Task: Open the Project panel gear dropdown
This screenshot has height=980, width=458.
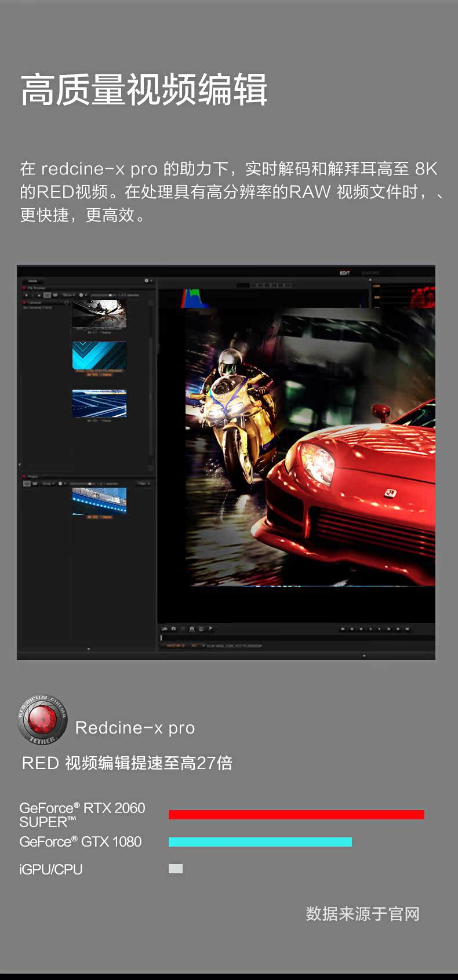Action: pyautogui.click(x=61, y=484)
